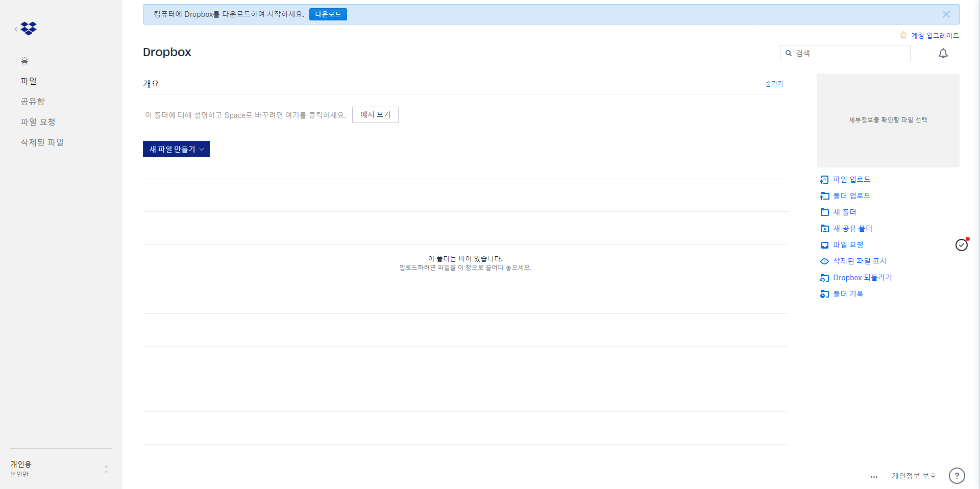This screenshot has height=489, width=980.
Task: Click the 파일 요청 icon
Action: click(x=824, y=245)
